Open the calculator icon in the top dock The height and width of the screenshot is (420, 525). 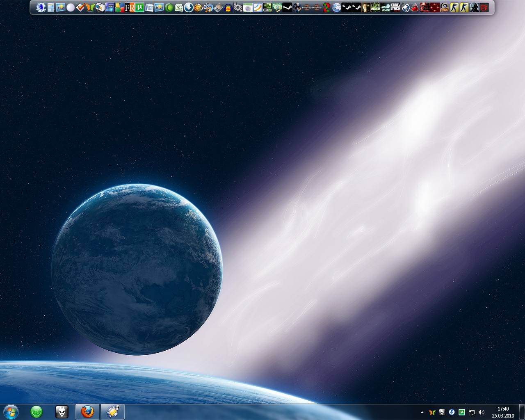(51, 7)
